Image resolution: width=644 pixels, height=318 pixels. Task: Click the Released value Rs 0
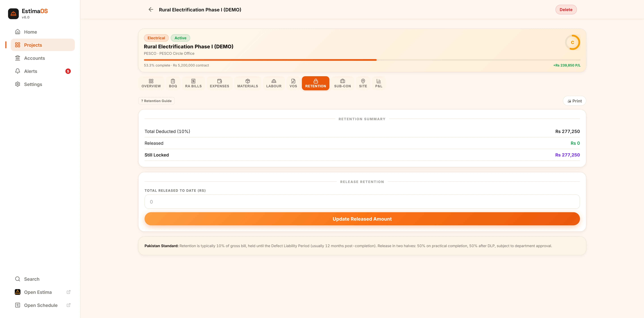tap(575, 143)
